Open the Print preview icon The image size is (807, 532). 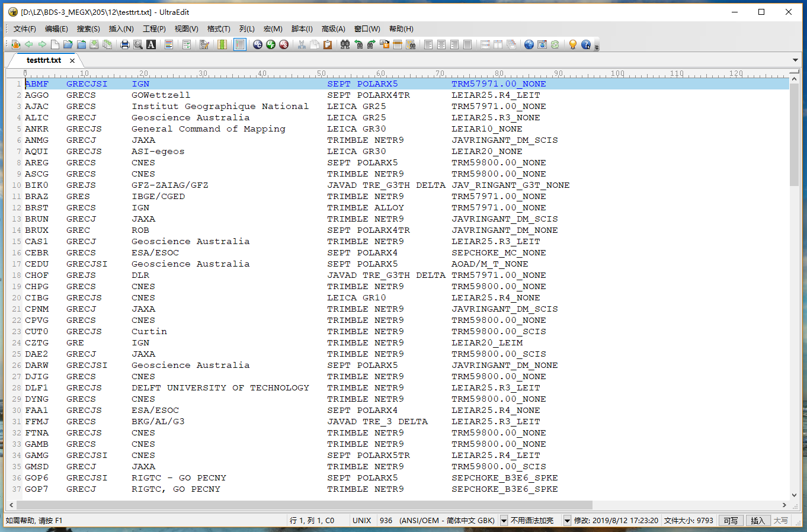click(x=139, y=44)
